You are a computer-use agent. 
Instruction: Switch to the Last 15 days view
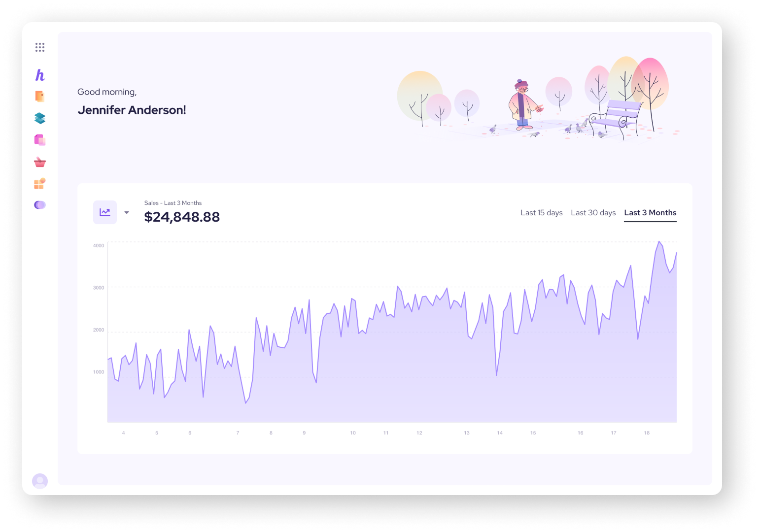pos(541,212)
